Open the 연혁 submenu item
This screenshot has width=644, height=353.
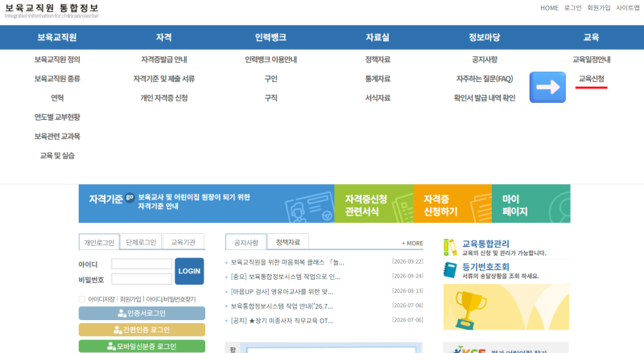coord(57,97)
